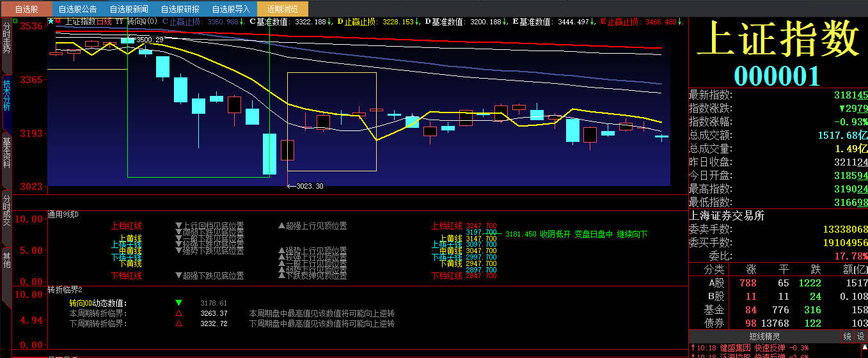The height and width of the screenshot is (358, 868).
Task: Click the index code 000001
Action: [777, 75]
